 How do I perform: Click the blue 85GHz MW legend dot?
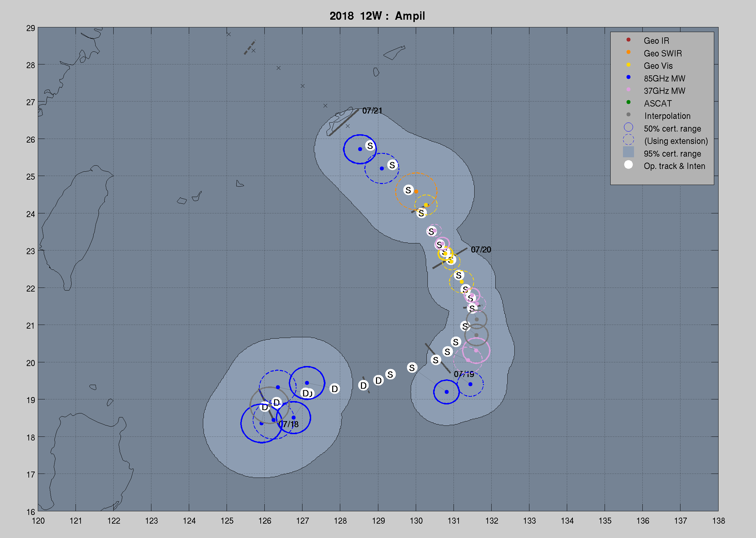click(x=628, y=77)
